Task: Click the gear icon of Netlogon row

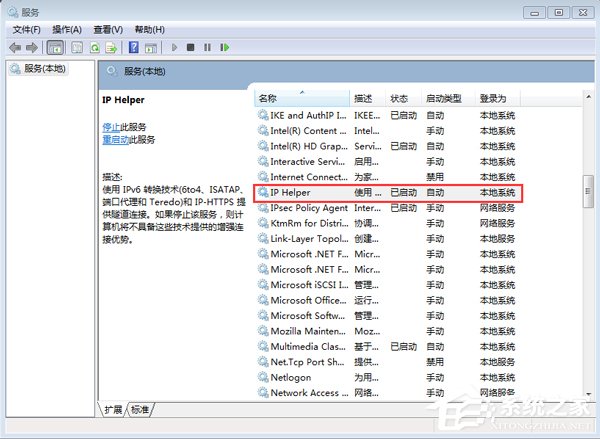Action: coord(263,377)
